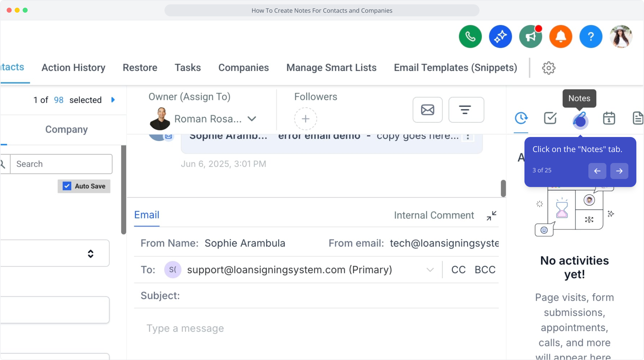Switch to the Tasks menu tab
The image size is (644, 360).
pos(188,68)
